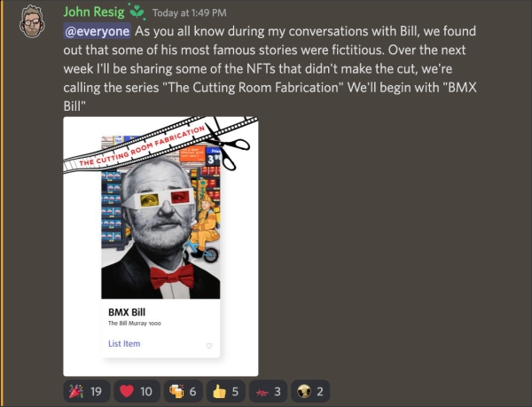Image resolution: width=532 pixels, height=407 pixels.
Task: Click John Resig's avatar picture
Action: pos(32,21)
